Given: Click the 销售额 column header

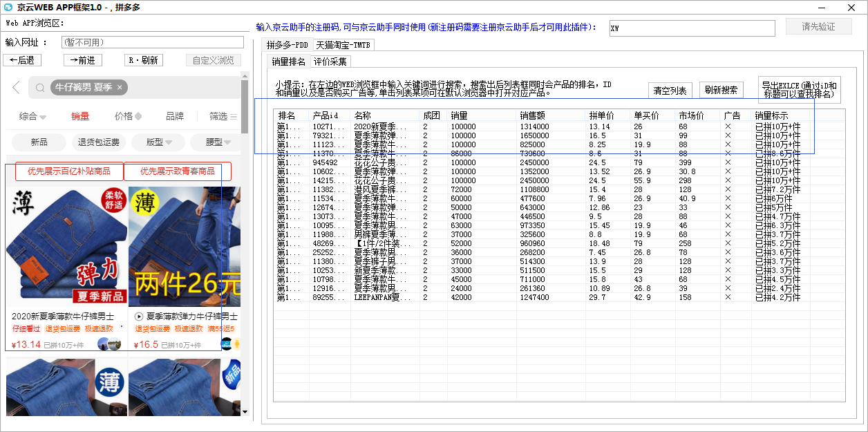Looking at the screenshot, I should coord(551,115).
